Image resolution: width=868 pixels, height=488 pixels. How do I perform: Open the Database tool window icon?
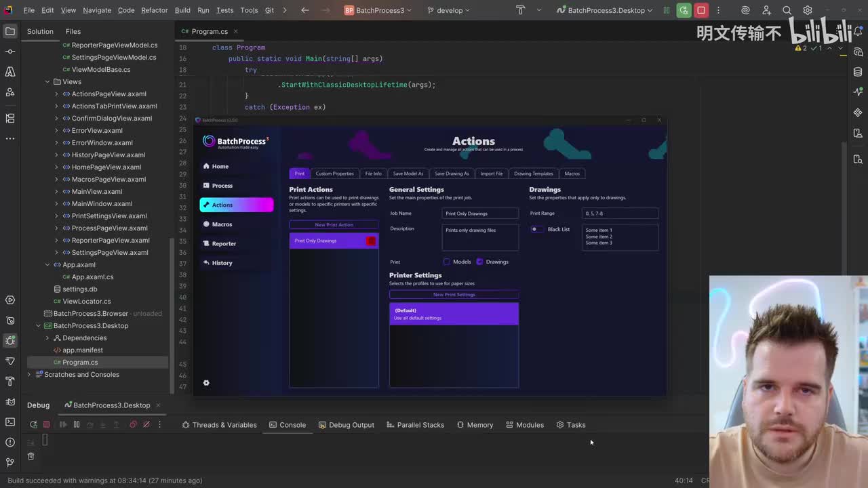(858, 72)
